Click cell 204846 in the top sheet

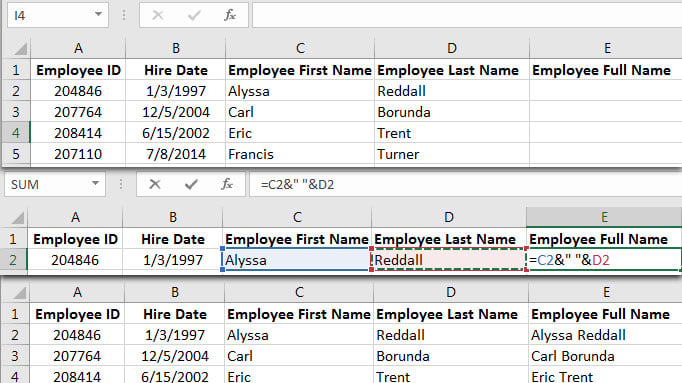[x=78, y=91]
